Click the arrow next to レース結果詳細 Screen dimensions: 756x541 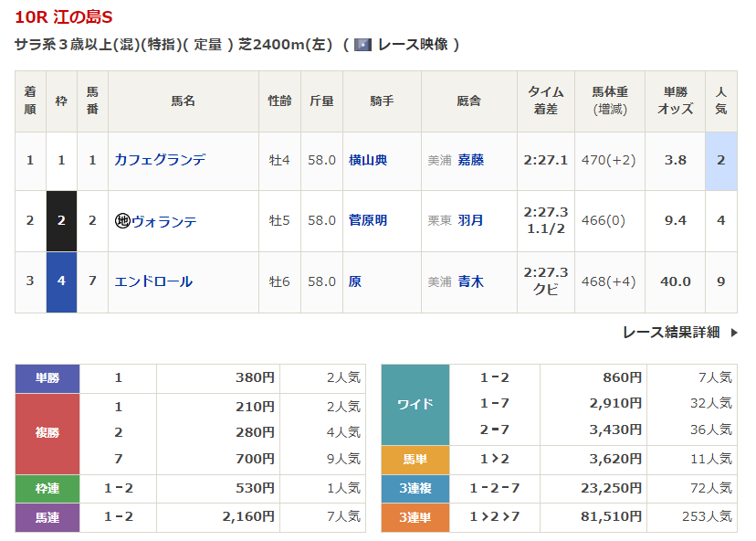pos(733,333)
